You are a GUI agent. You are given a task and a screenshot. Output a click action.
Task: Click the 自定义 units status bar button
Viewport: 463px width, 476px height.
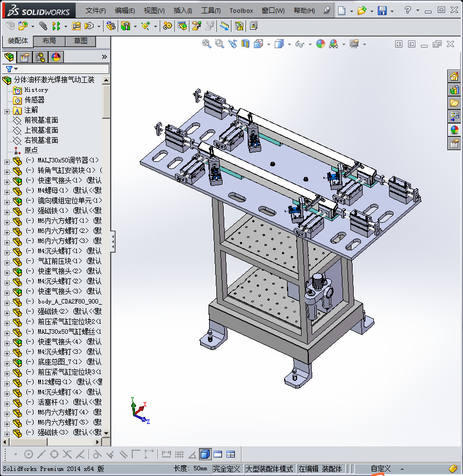[381, 468]
